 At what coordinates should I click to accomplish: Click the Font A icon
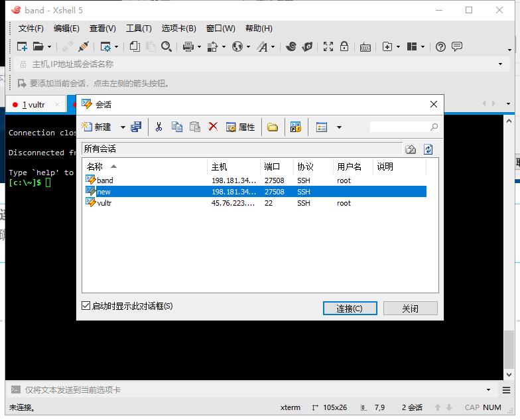pos(263,46)
